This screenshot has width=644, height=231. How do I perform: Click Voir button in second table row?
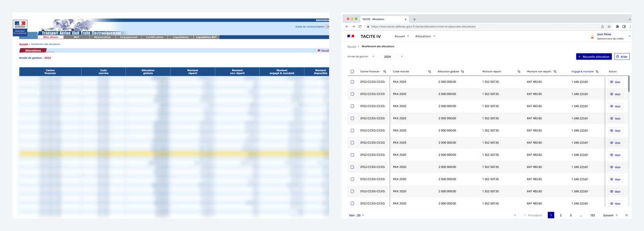(x=615, y=94)
